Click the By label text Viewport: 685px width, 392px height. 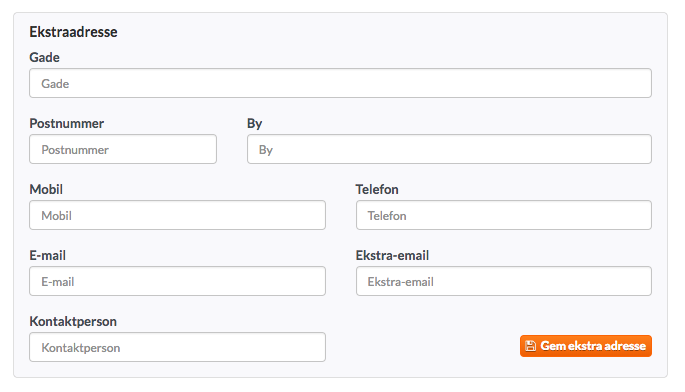(255, 124)
